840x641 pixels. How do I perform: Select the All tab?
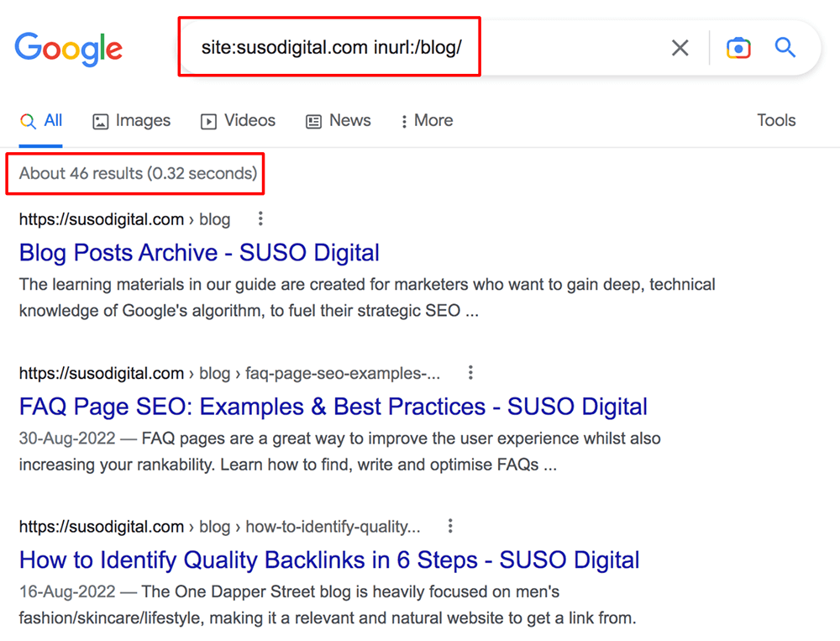pos(41,121)
